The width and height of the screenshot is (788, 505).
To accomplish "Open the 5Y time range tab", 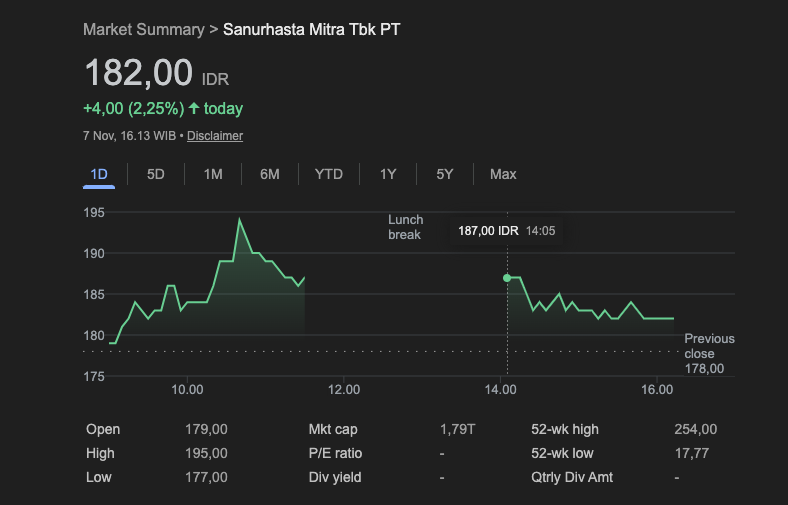I will [x=445, y=174].
